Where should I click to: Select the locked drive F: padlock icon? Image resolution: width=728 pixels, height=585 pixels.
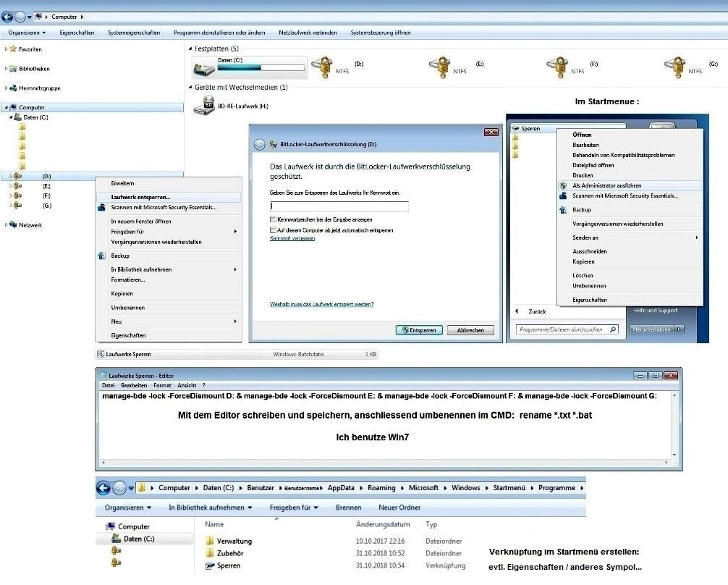point(557,67)
